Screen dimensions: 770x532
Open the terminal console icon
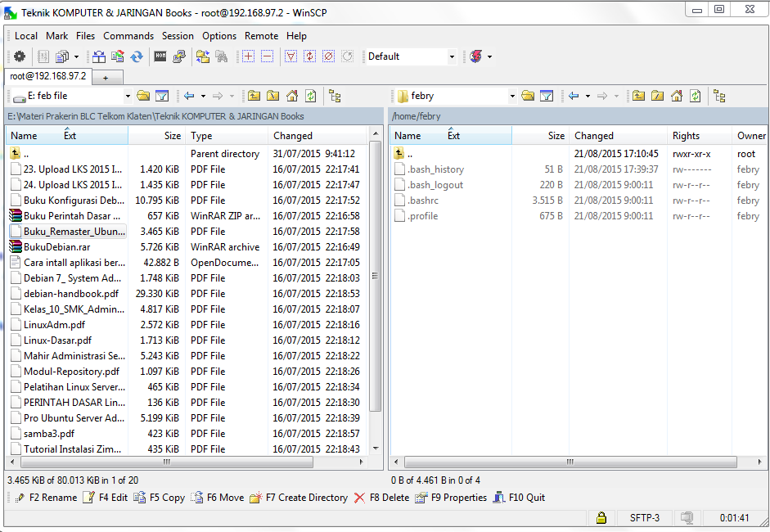(160, 56)
